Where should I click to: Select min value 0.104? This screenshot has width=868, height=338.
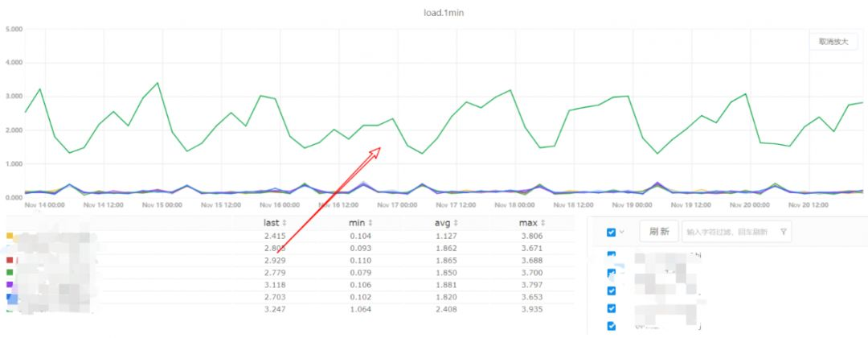[x=360, y=236]
